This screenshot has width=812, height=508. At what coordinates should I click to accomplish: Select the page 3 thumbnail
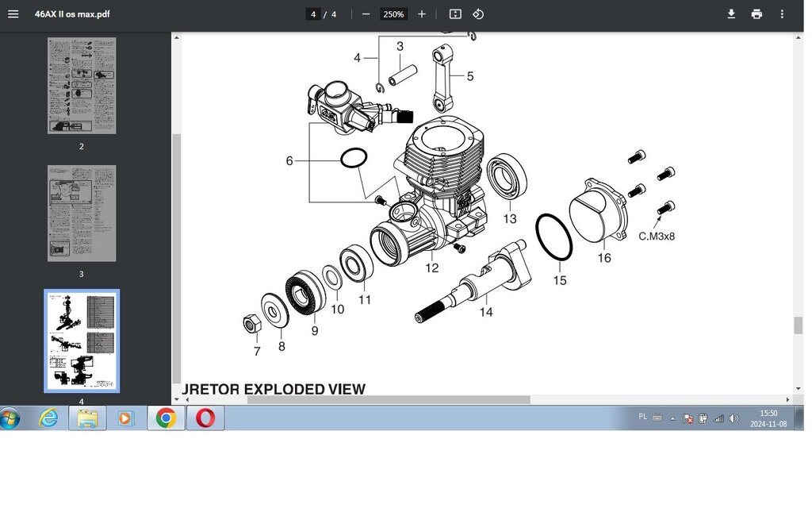[82, 213]
